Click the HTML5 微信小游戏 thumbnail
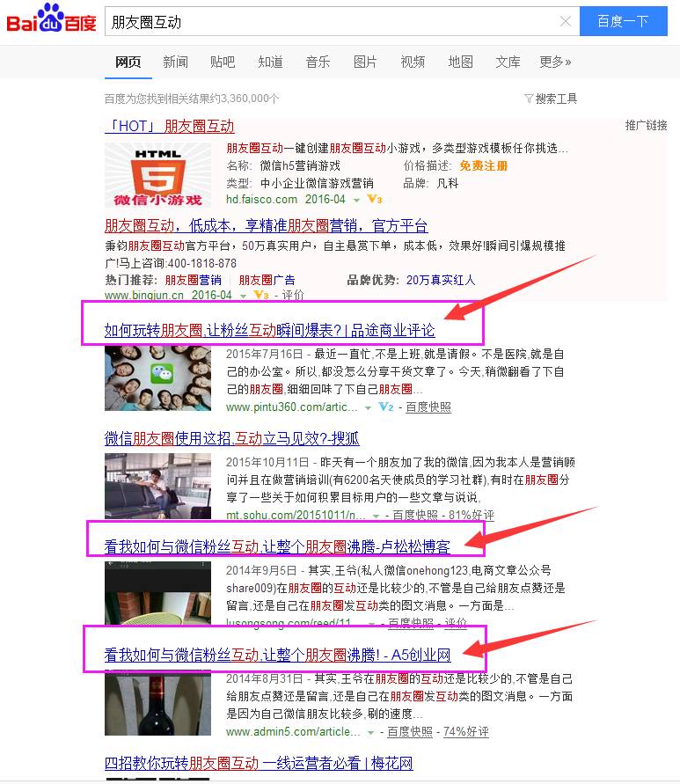The image size is (680, 784). click(x=158, y=175)
